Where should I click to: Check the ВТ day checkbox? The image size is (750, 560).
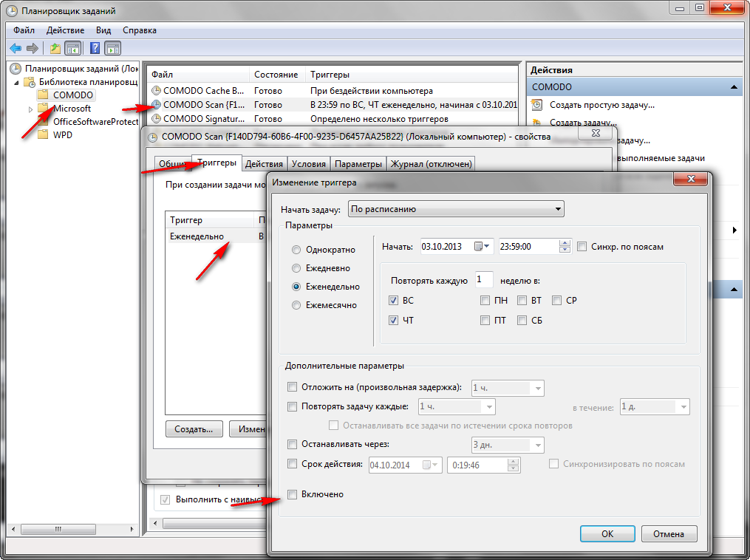tap(522, 301)
